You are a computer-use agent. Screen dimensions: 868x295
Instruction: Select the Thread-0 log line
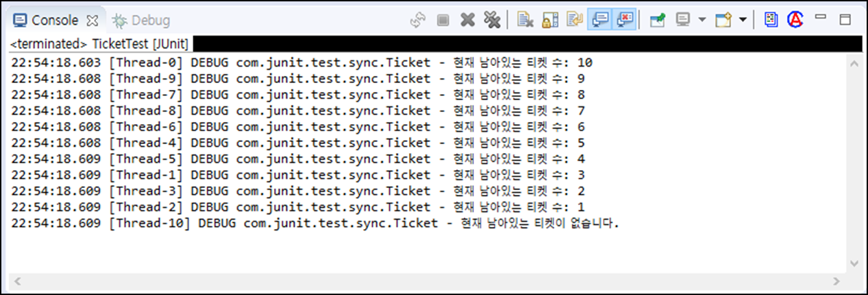point(302,62)
